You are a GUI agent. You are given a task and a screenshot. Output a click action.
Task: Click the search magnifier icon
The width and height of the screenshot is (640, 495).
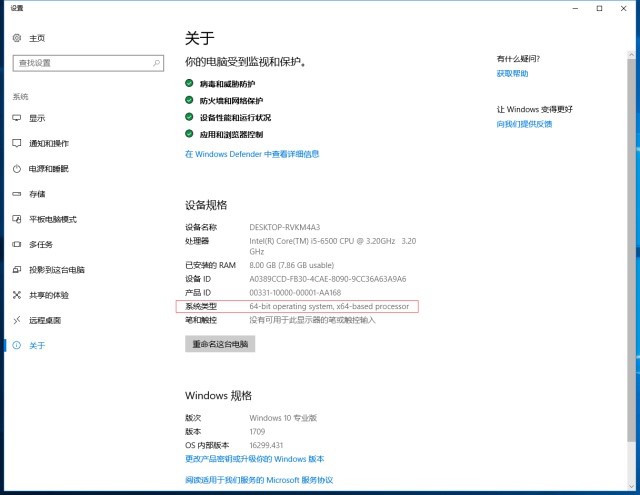point(156,63)
